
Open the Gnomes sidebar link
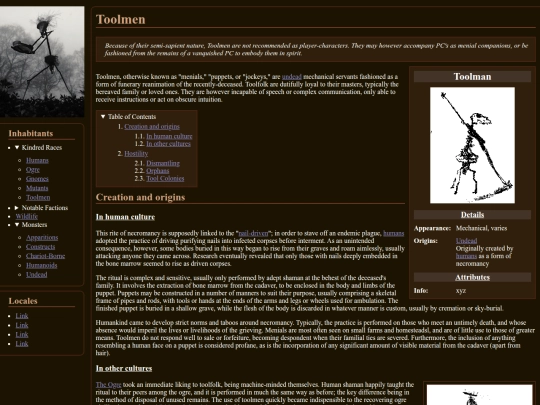[x=37, y=179]
